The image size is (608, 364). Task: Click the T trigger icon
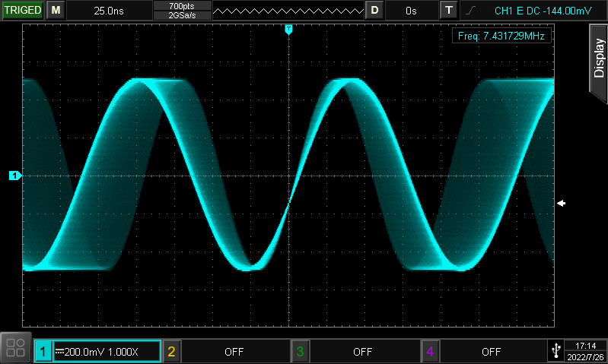pos(449,11)
